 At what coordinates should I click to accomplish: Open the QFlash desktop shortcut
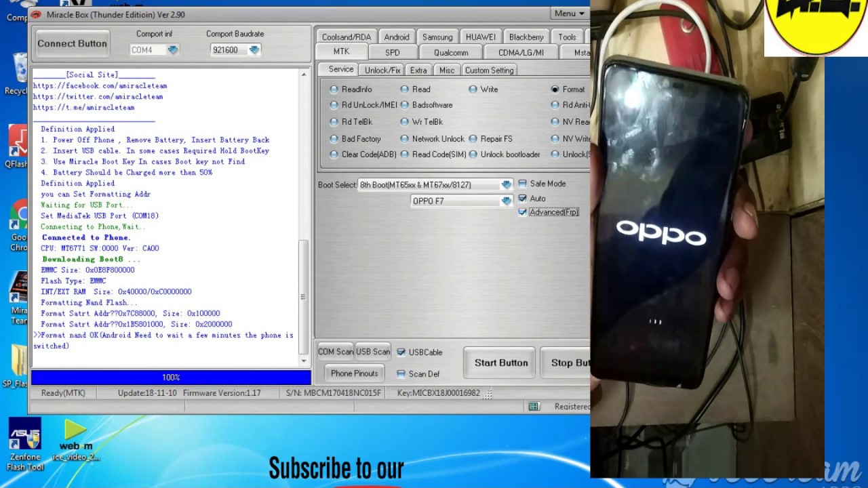(16, 146)
